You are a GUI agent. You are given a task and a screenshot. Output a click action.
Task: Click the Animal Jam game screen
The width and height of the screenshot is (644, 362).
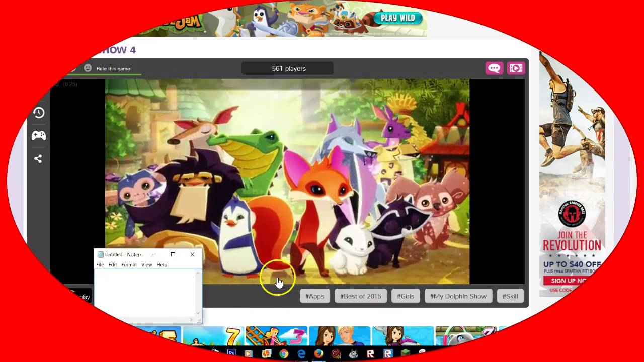coord(287,181)
